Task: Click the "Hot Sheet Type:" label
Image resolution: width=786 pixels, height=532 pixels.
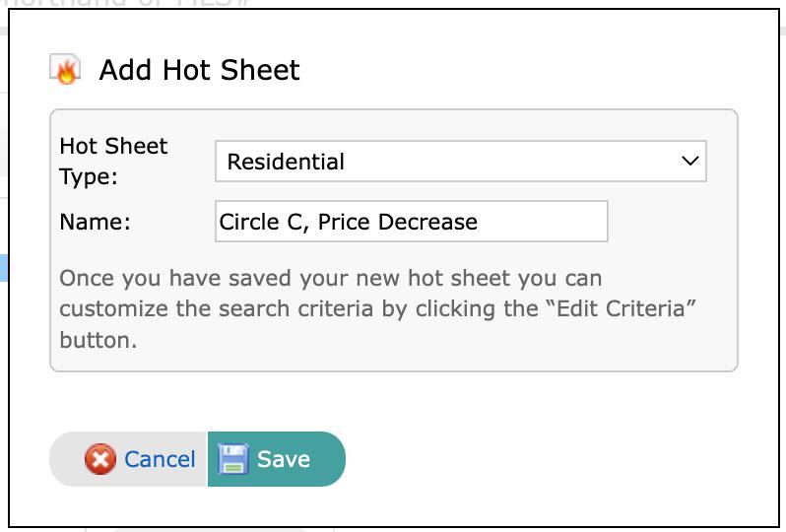Action: tap(113, 162)
